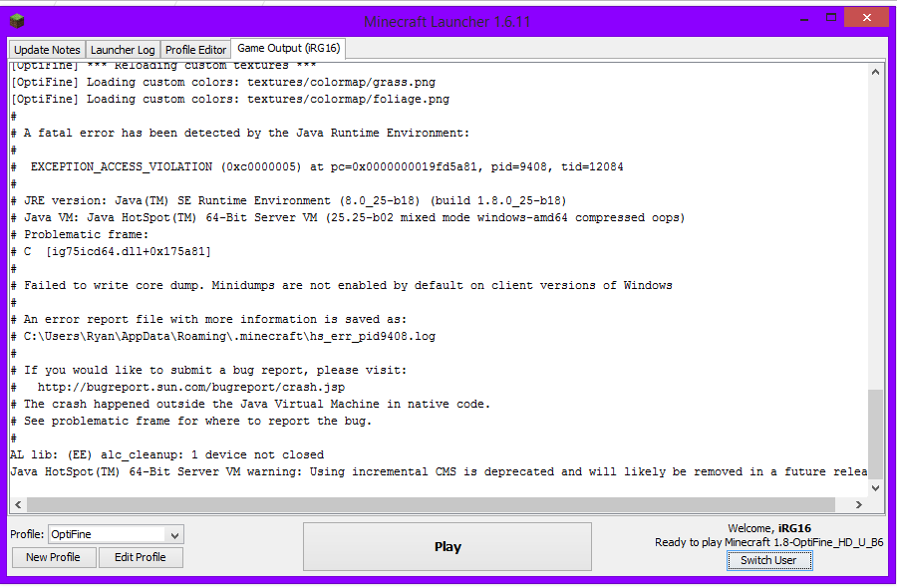Click the bugreport.sun.com crash URL line
The height and width of the screenshot is (588, 897).
pyautogui.click(x=178, y=388)
